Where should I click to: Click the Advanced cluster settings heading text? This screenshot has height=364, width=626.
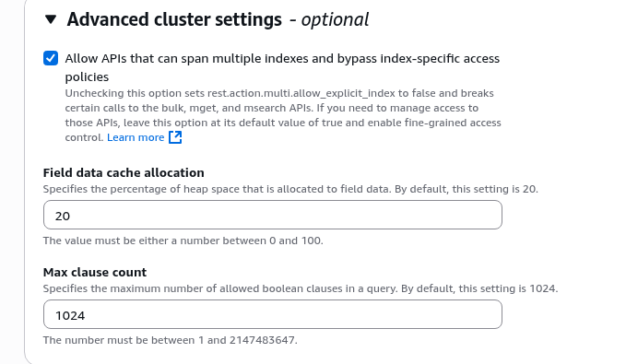(174, 19)
